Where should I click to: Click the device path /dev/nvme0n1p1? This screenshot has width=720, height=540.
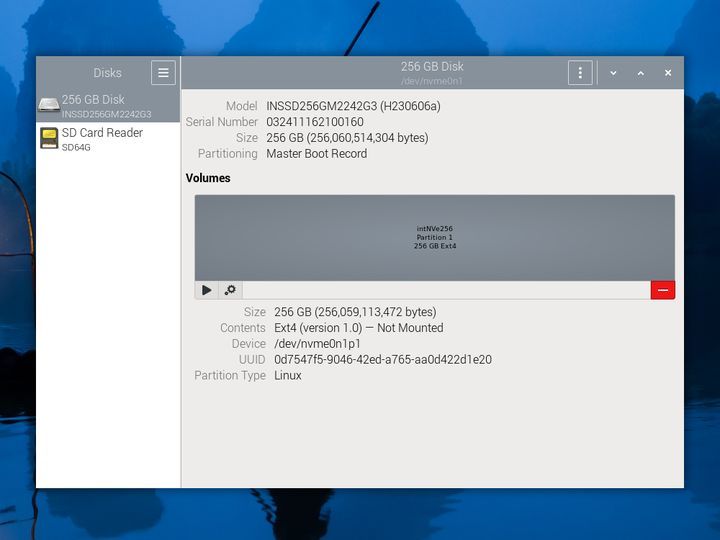tap(317, 344)
